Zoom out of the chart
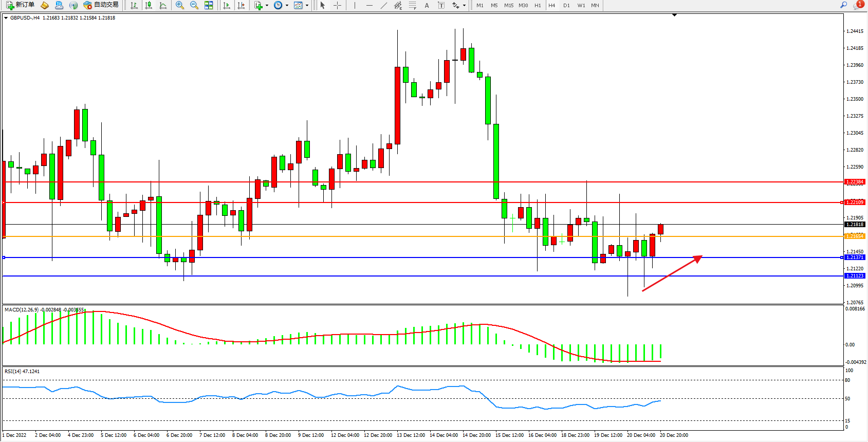This screenshot has height=442, width=868. (194, 5)
